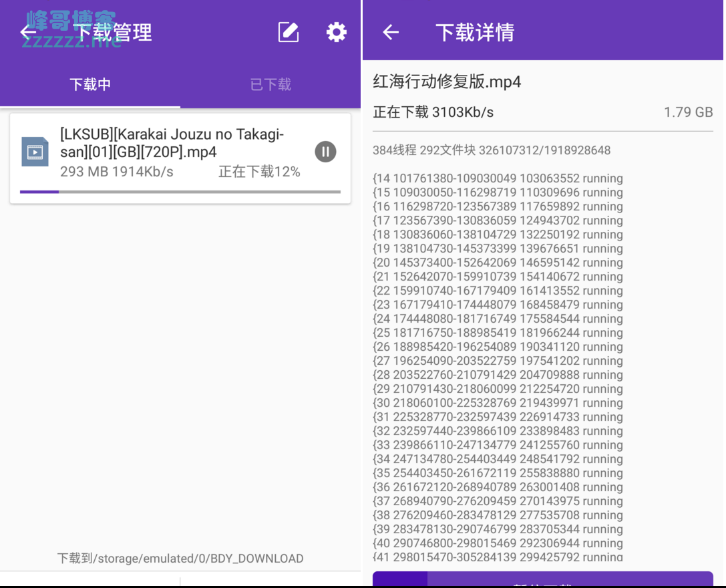Tap the 1.79 GB file size label

[688, 112]
